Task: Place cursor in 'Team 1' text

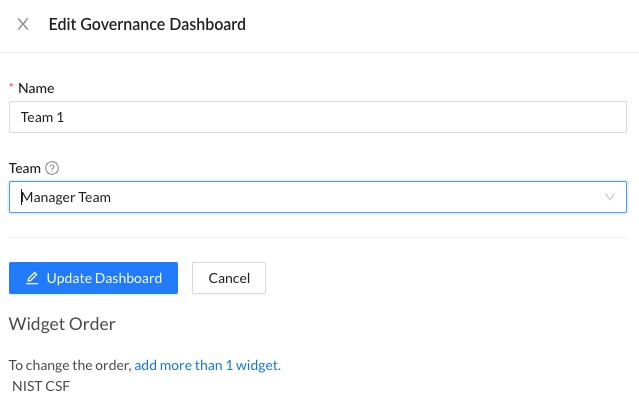Action: click(x=42, y=117)
